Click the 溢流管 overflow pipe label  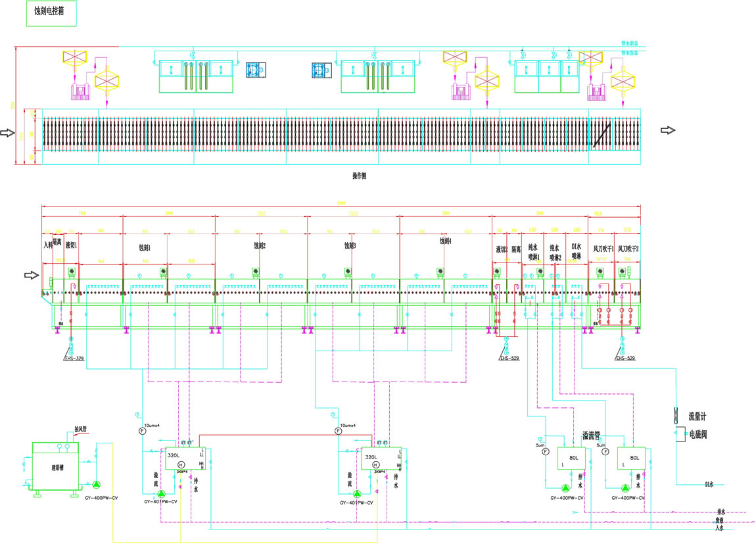coord(594,435)
